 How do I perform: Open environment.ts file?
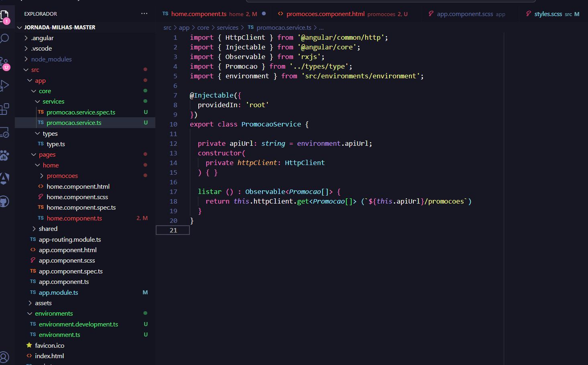(x=59, y=335)
